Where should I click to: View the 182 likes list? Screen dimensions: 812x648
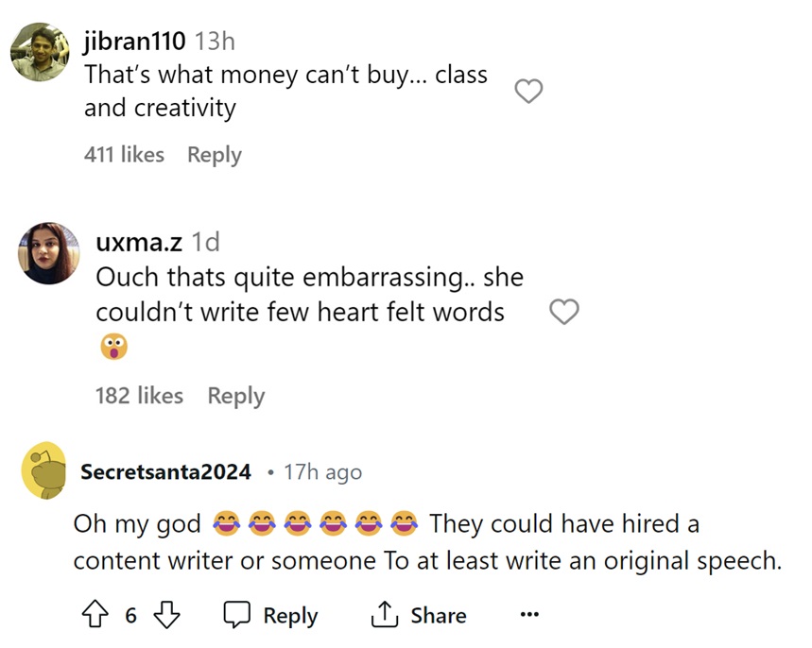point(139,396)
